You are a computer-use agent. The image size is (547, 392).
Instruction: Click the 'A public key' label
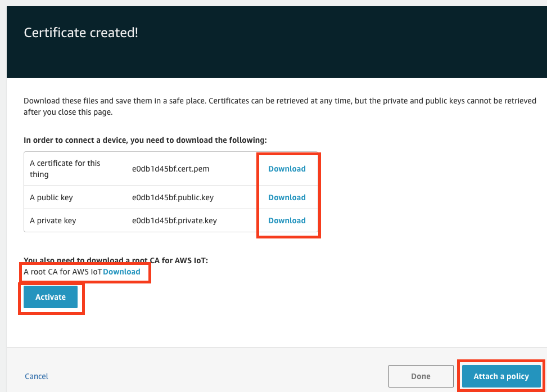(x=51, y=197)
